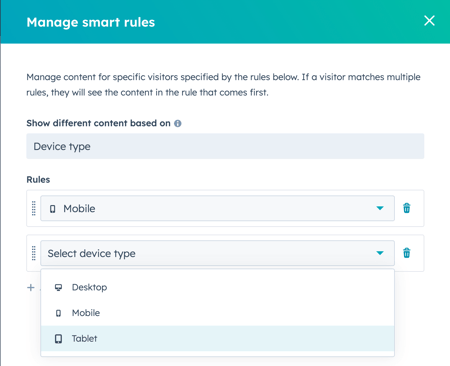Choose Mobile from the device list

coord(217,313)
